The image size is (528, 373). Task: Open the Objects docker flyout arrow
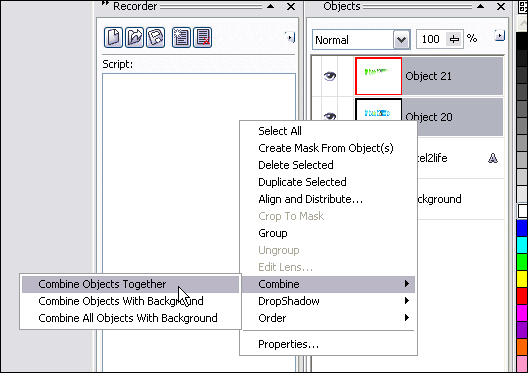pyautogui.click(x=500, y=35)
